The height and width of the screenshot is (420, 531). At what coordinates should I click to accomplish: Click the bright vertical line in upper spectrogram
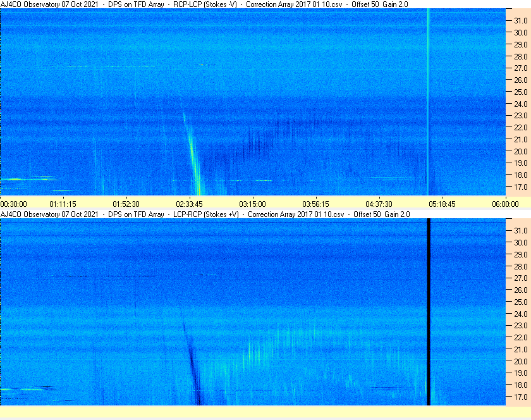coord(428,102)
